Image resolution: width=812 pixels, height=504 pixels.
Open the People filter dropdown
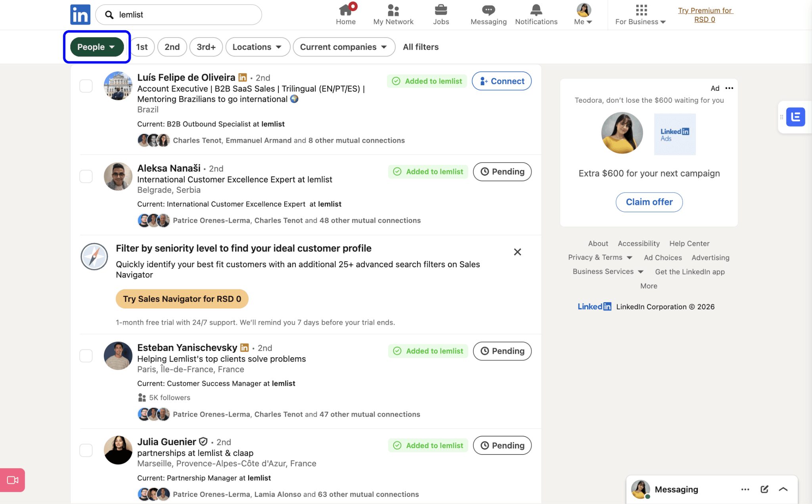point(97,47)
